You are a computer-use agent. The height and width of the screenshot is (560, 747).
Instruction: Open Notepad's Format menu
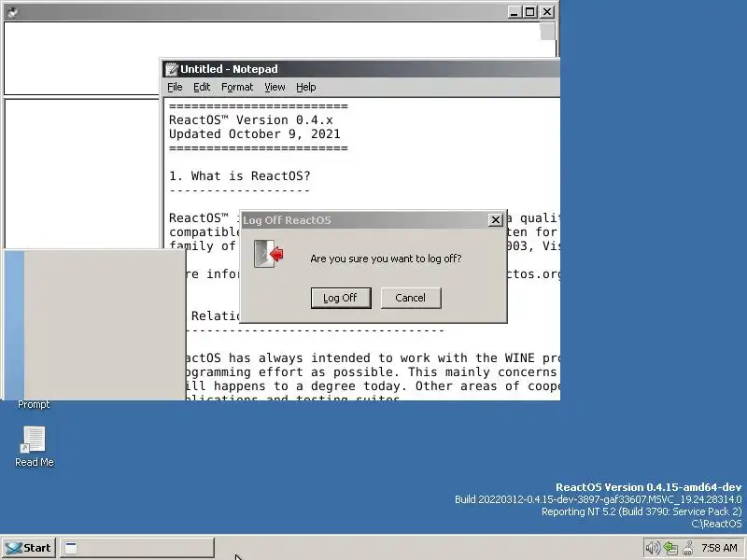click(237, 87)
